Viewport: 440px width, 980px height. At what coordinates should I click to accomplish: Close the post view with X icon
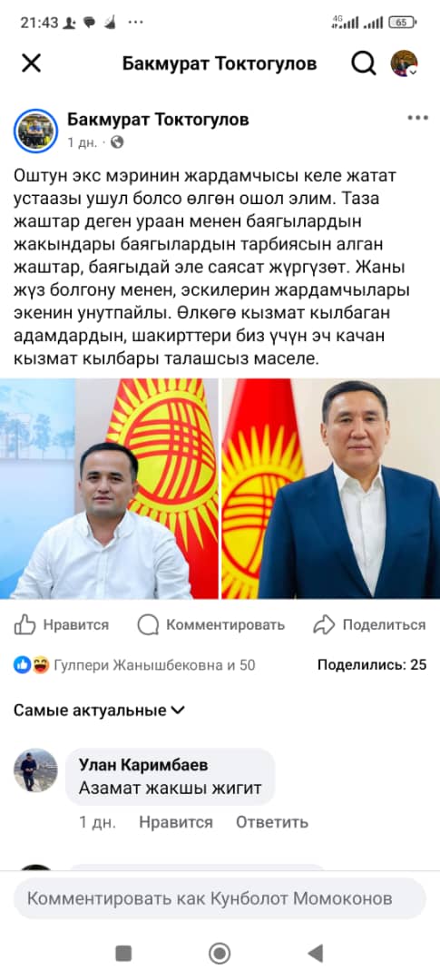[x=31, y=64]
